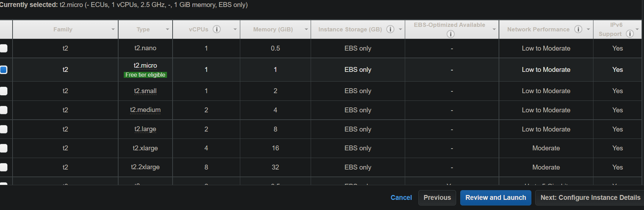Open the Instance Storage column dropdown

[x=400, y=29]
